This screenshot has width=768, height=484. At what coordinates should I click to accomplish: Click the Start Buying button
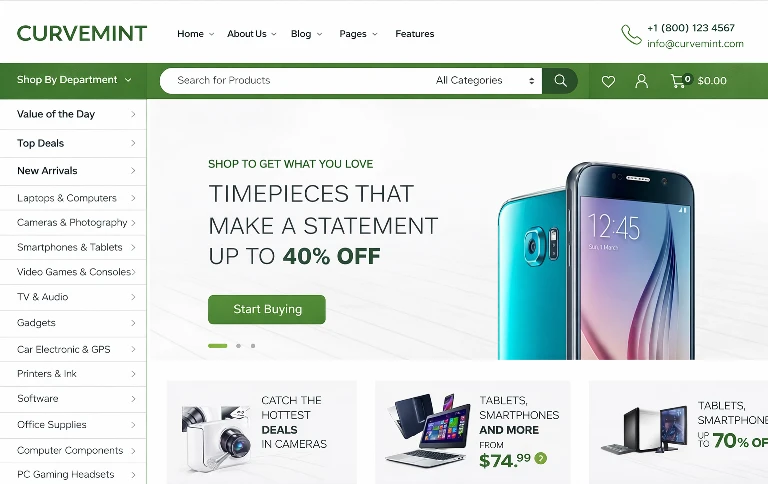pyautogui.click(x=267, y=309)
